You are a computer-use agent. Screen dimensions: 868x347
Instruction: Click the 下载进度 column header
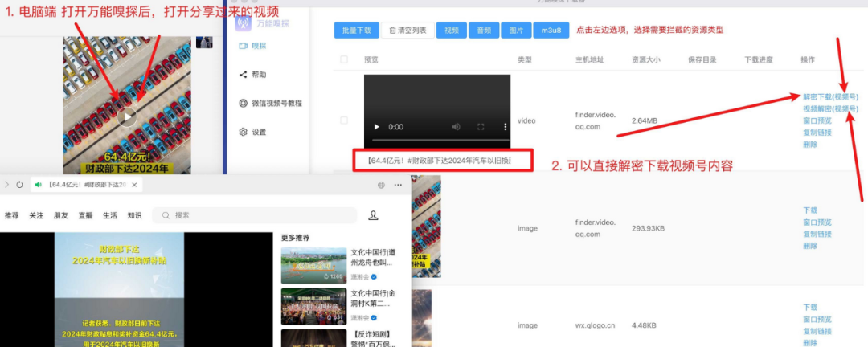tap(759, 59)
